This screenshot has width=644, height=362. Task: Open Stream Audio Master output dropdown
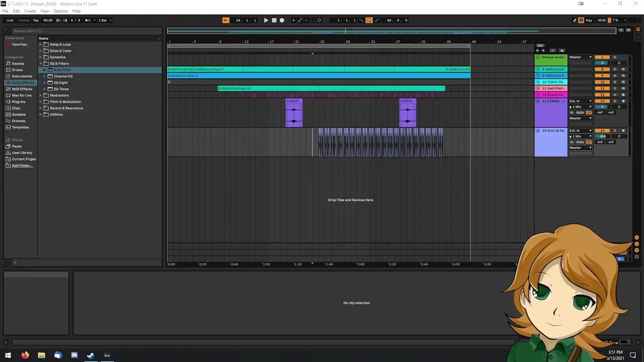click(x=580, y=57)
